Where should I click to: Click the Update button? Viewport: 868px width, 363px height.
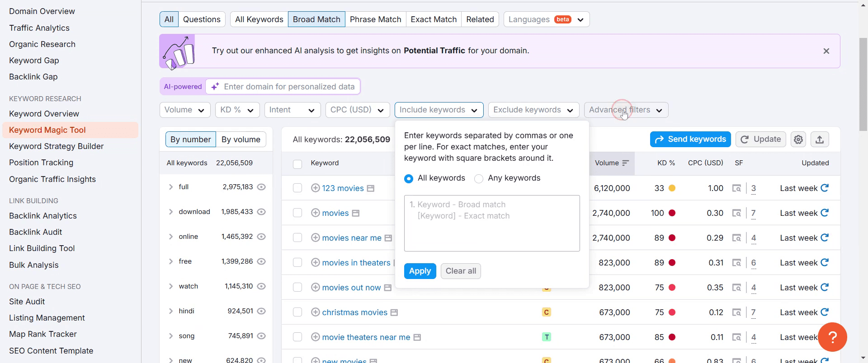[x=761, y=140]
